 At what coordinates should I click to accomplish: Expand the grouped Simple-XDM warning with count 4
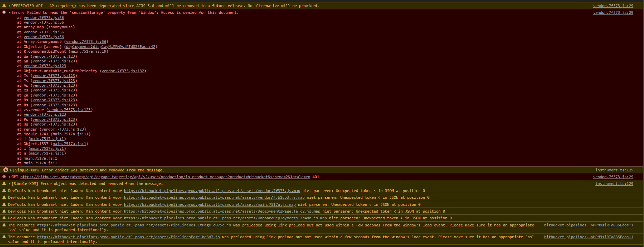[x=11, y=170]
